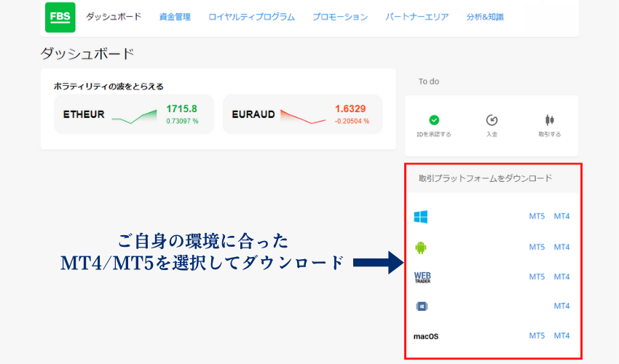
Task: Click the EURAUD price 1.6329
Action: coord(350,108)
